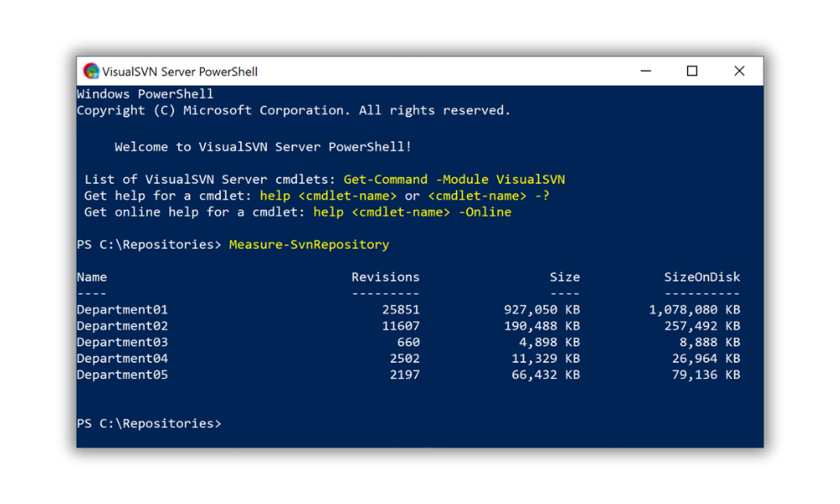The width and height of the screenshot is (840, 504).
Task: Select the Department01 repository name
Action: [122, 309]
